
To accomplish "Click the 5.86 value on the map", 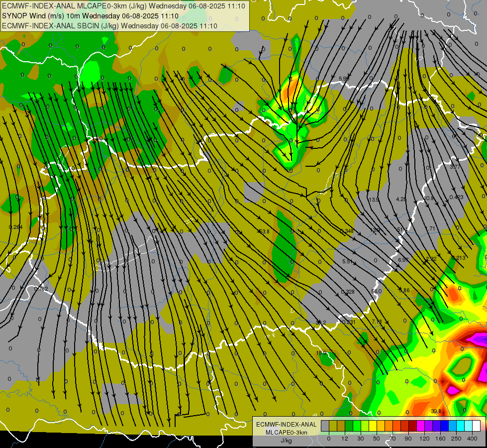I will (404, 290).
